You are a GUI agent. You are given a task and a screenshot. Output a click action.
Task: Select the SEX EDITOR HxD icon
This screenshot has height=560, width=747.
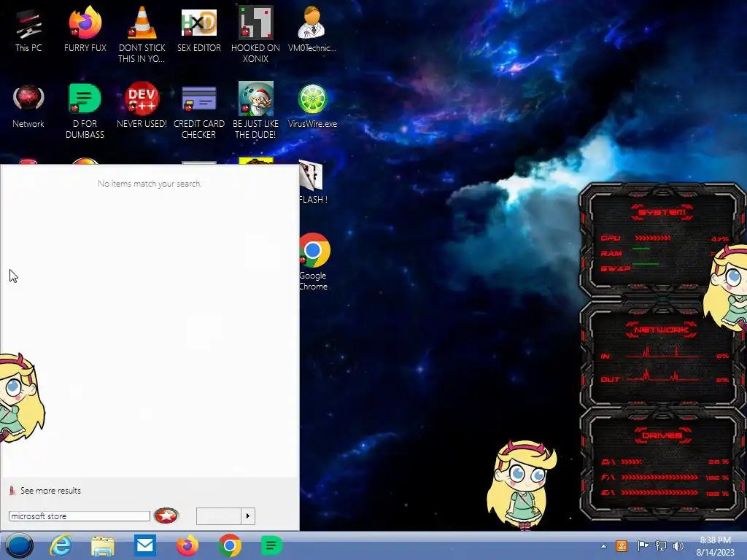tap(198, 29)
